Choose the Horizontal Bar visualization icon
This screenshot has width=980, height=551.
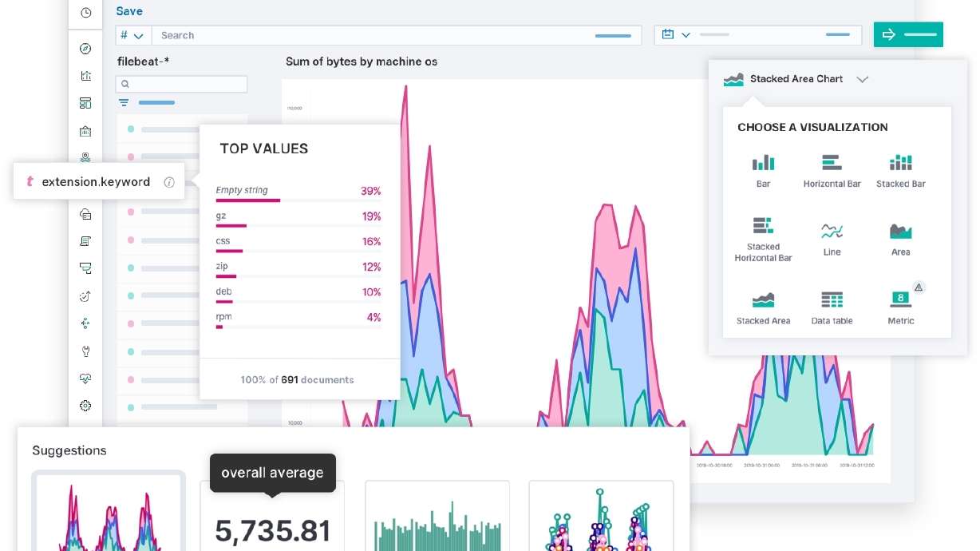coord(832,164)
